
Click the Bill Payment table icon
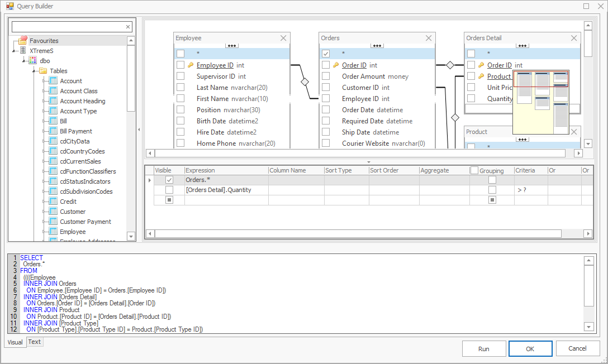click(53, 131)
